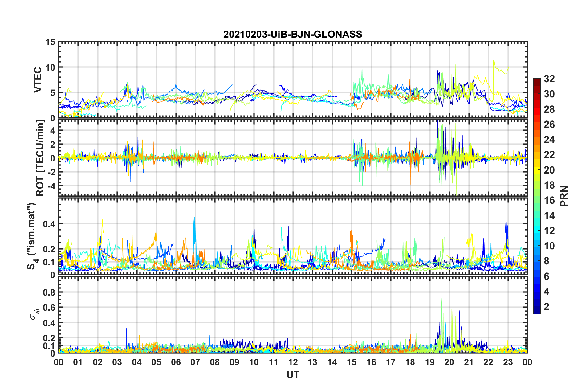Viewport: 586px width, 392px height.
Task: Select x-axis hour tick 19
Action: click(x=430, y=362)
